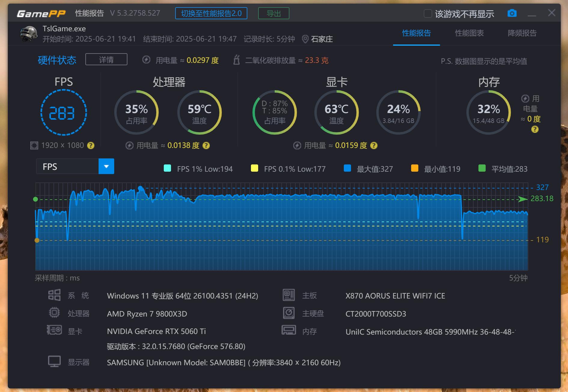Click the memory 32% 15.4/48 GB gauge
The image size is (568, 392).
point(489,112)
